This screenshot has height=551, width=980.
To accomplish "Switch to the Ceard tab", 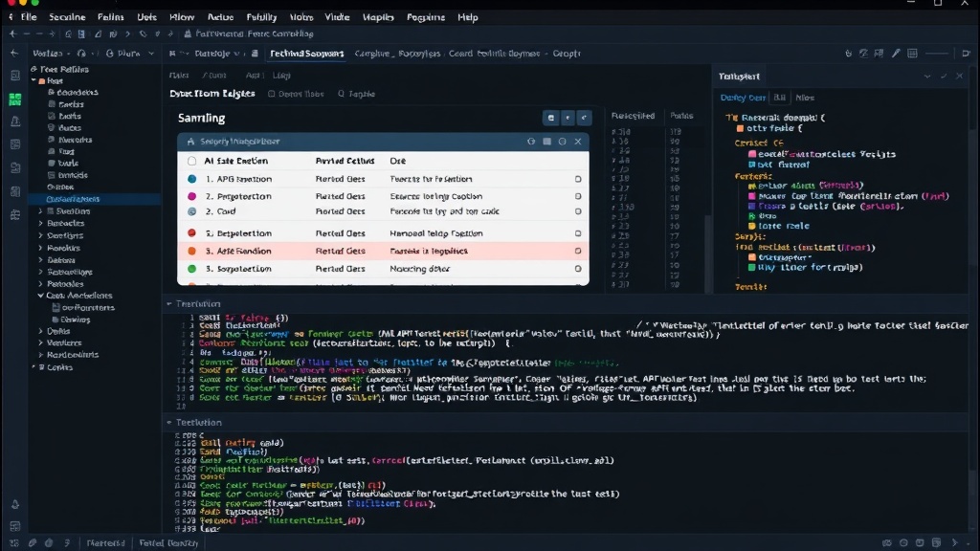I will 460,54.
